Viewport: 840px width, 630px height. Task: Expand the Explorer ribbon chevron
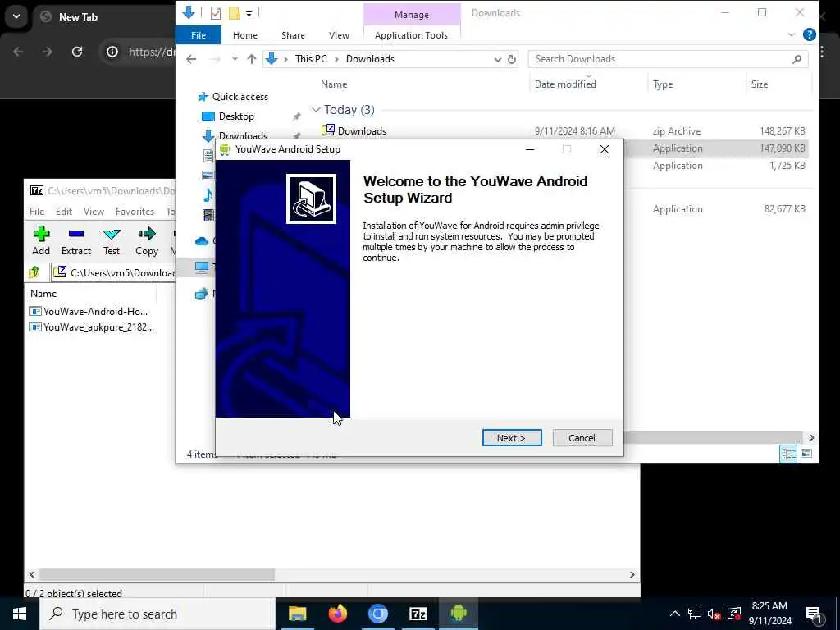pos(792,34)
